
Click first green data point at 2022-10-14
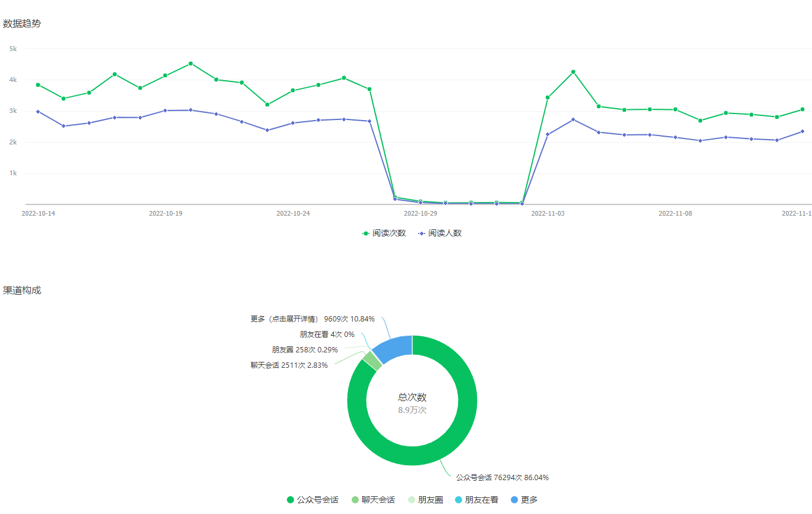click(38, 85)
